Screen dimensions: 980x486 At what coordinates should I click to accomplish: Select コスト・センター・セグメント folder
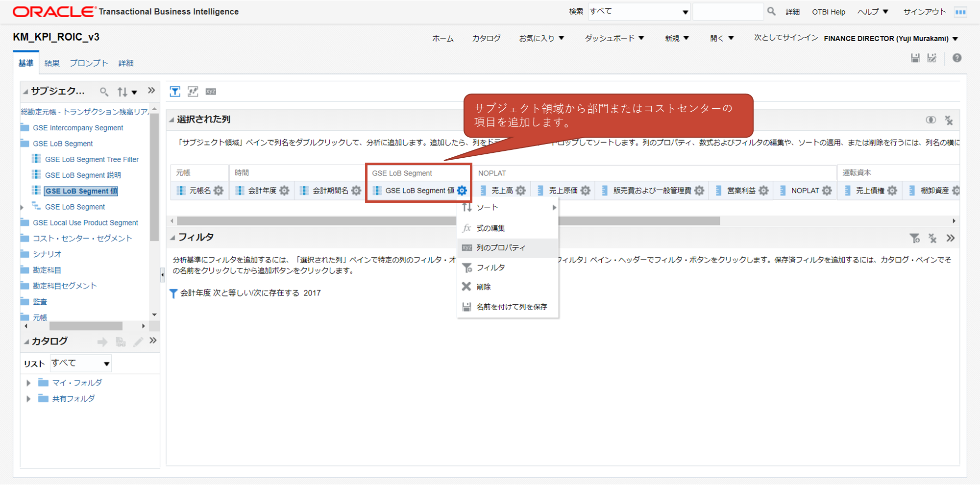[82, 239]
